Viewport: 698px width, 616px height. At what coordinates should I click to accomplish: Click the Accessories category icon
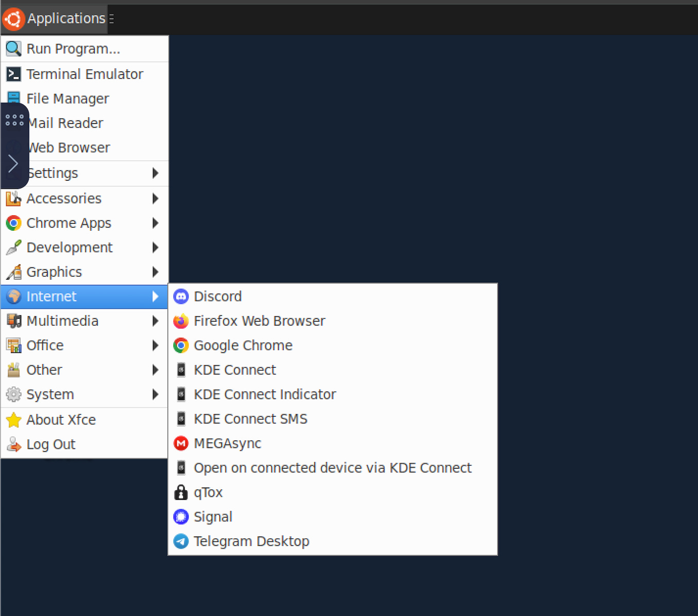[x=13, y=198]
